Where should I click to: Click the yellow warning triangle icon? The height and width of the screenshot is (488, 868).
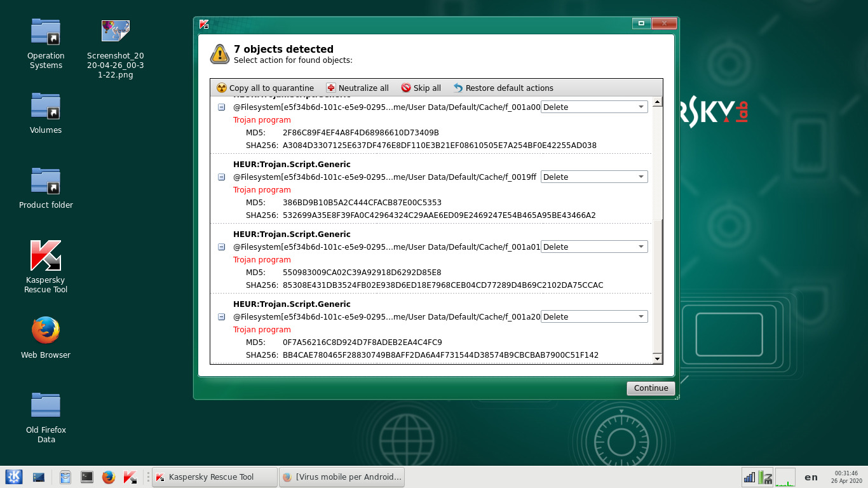point(220,54)
